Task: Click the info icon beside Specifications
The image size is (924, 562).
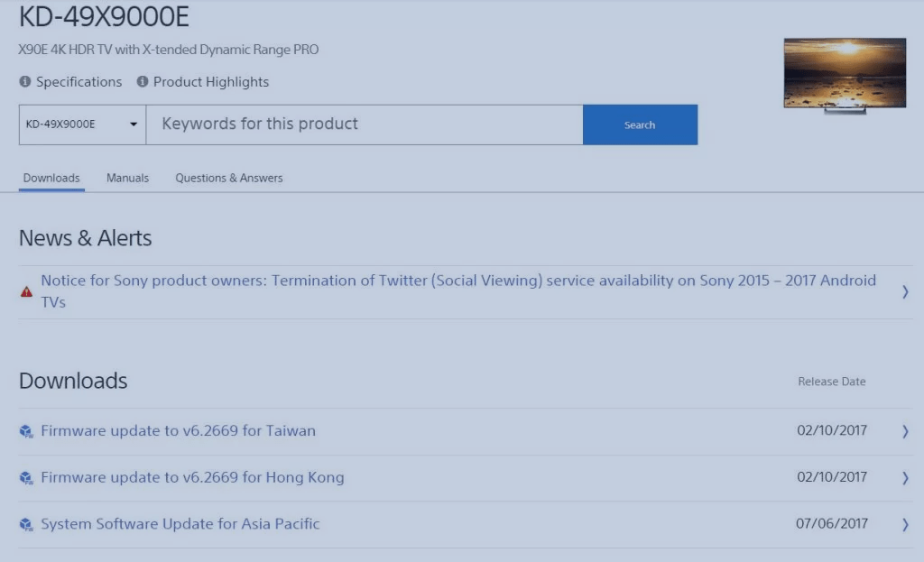Action: tap(23, 81)
